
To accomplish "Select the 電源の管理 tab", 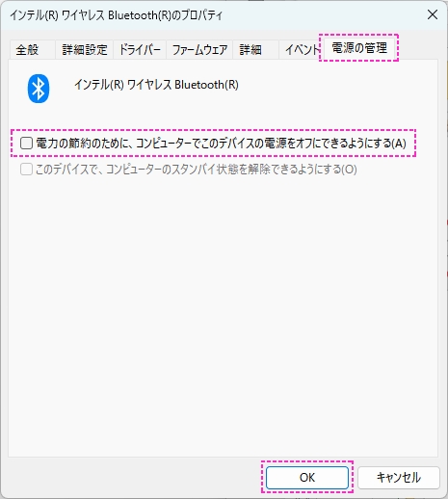I will (359, 48).
